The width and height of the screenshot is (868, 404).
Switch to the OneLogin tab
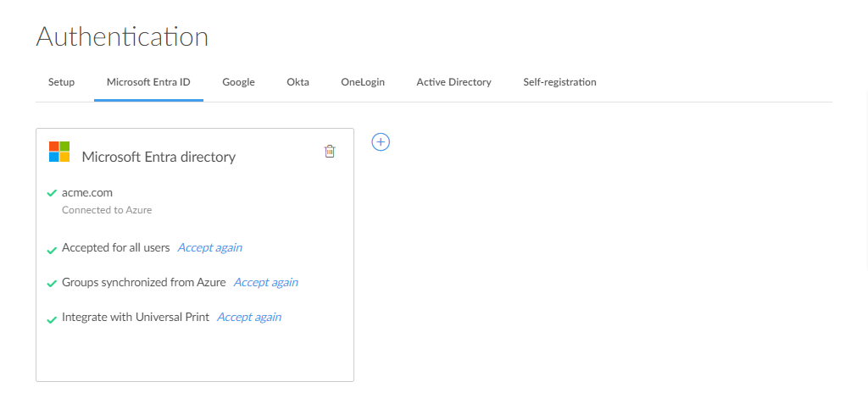pos(363,82)
